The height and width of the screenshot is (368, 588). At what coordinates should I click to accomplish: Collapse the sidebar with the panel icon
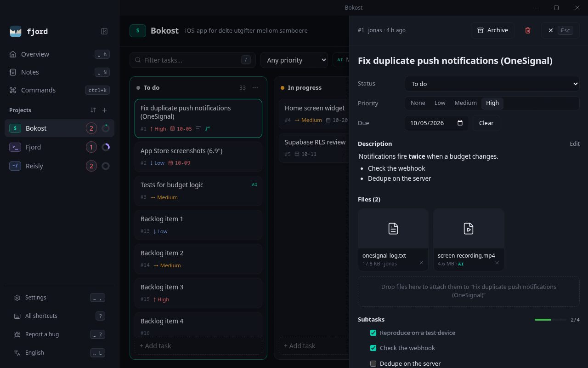point(104,31)
